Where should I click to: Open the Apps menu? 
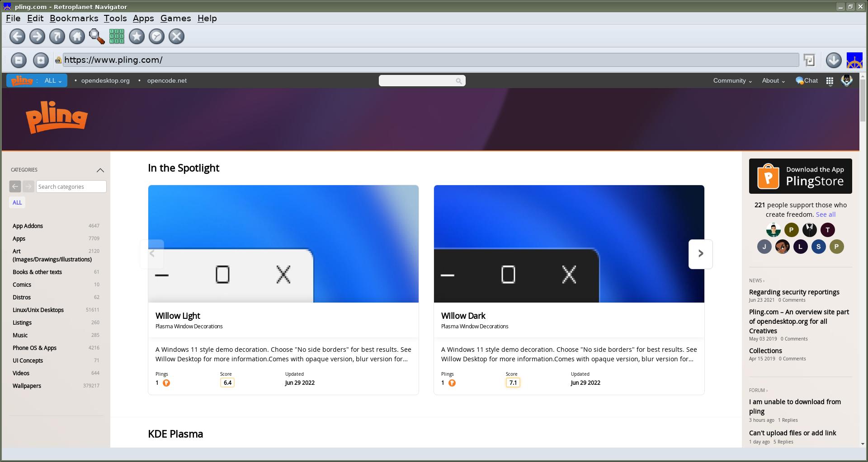[143, 19]
